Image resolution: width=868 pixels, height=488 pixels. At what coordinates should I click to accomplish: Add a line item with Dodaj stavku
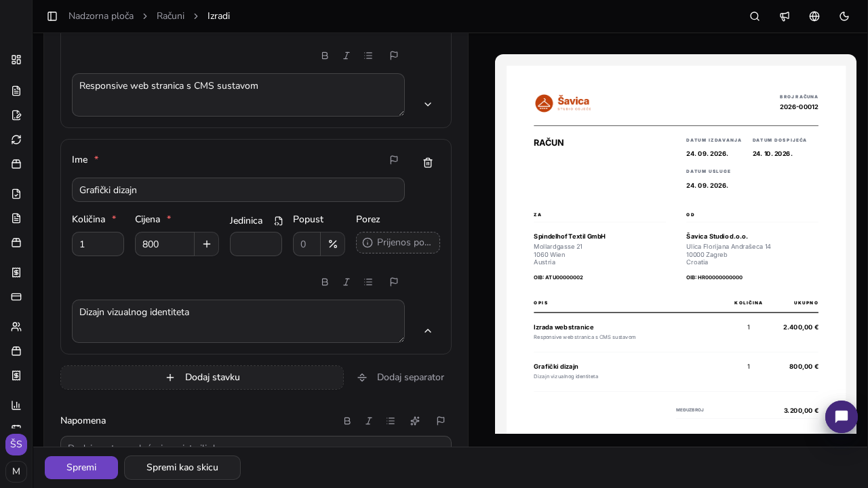click(202, 378)
